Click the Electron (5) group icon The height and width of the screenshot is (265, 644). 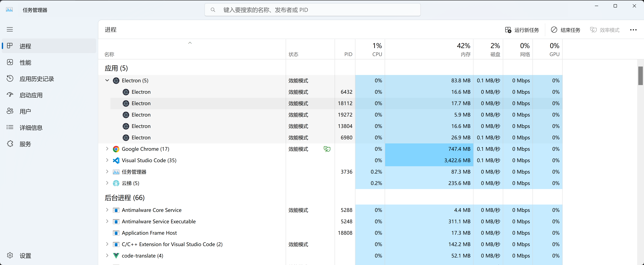116,80
